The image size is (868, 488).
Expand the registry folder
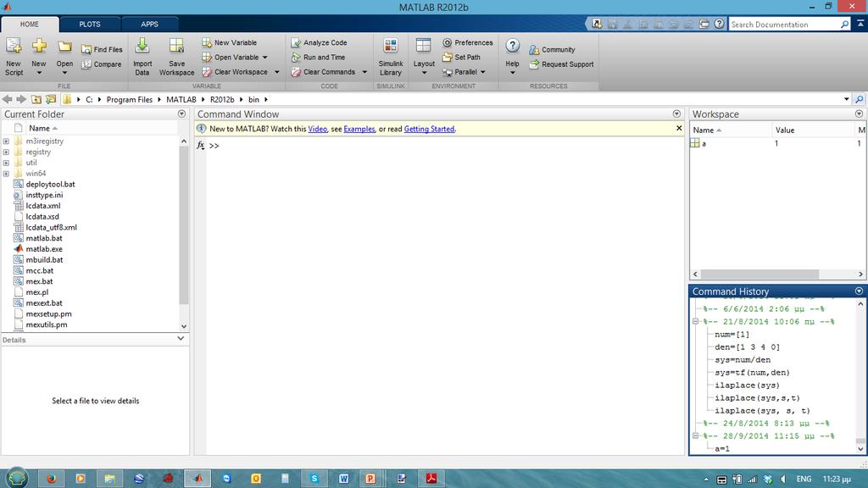6,152
